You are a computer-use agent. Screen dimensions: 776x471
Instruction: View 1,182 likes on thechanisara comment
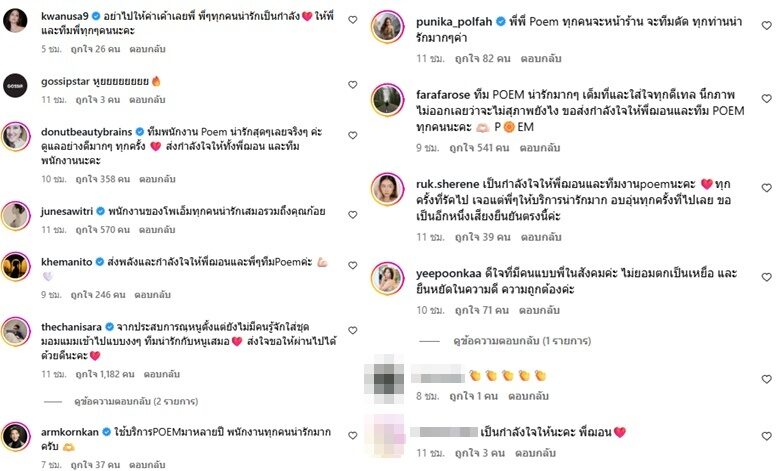click(x=105, y=375)
